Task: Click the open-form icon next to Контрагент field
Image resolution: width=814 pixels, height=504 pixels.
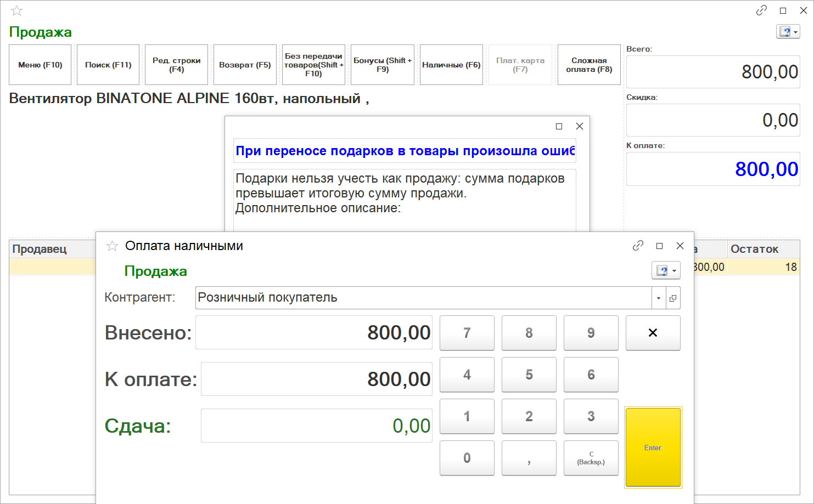Action: pyautogui.click(x=673, y=298)
